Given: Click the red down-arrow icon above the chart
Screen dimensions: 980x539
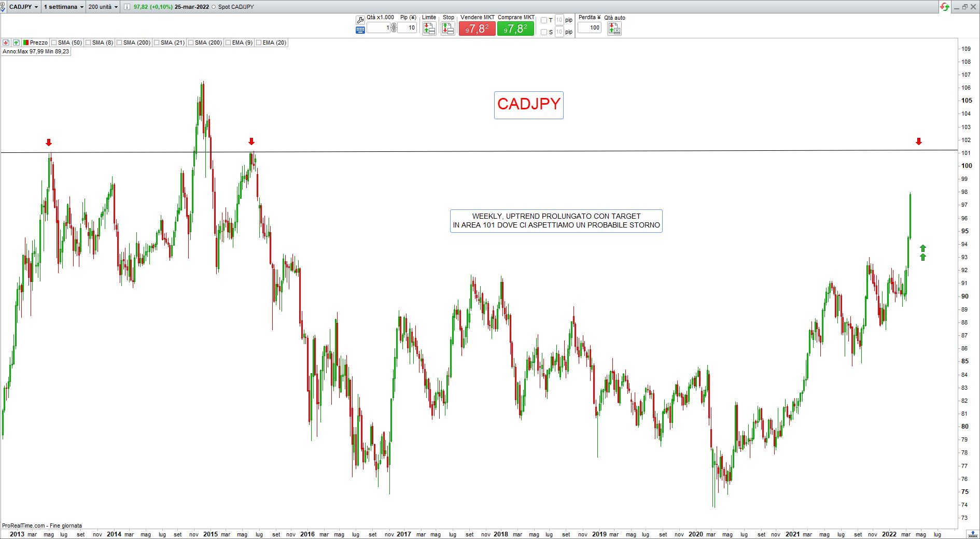Looking at the screenshot, I should pos(6,42).
